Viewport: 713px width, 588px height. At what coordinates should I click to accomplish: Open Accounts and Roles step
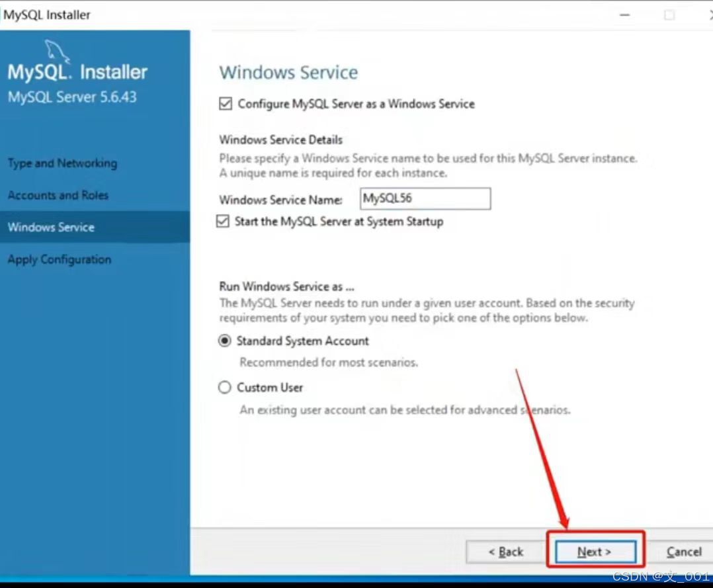coord(58,195)
